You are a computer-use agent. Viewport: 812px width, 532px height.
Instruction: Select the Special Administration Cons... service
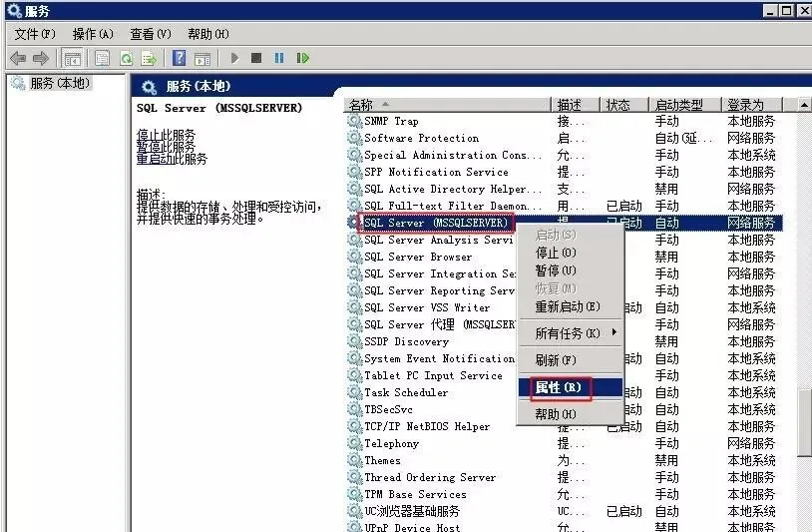[x=453, y=155]
